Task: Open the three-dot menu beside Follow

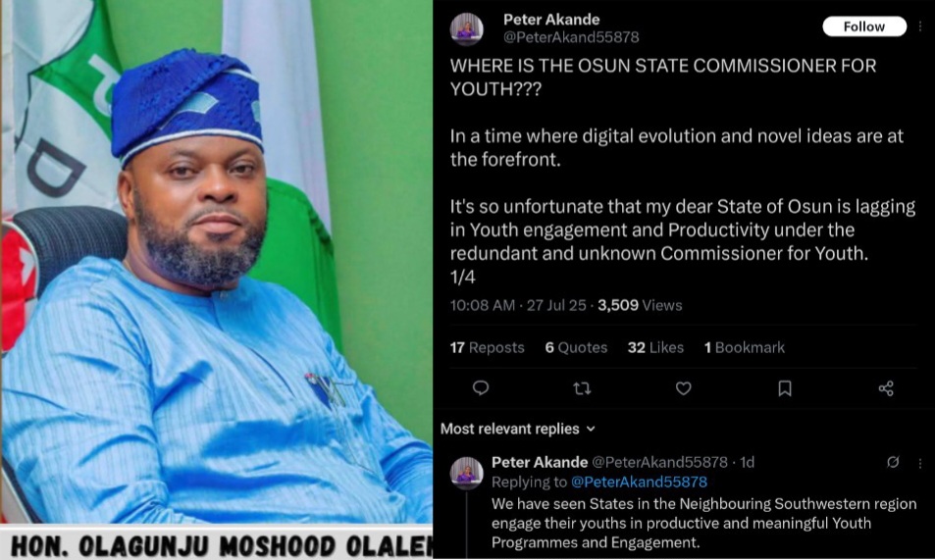Action: (920, 26)
